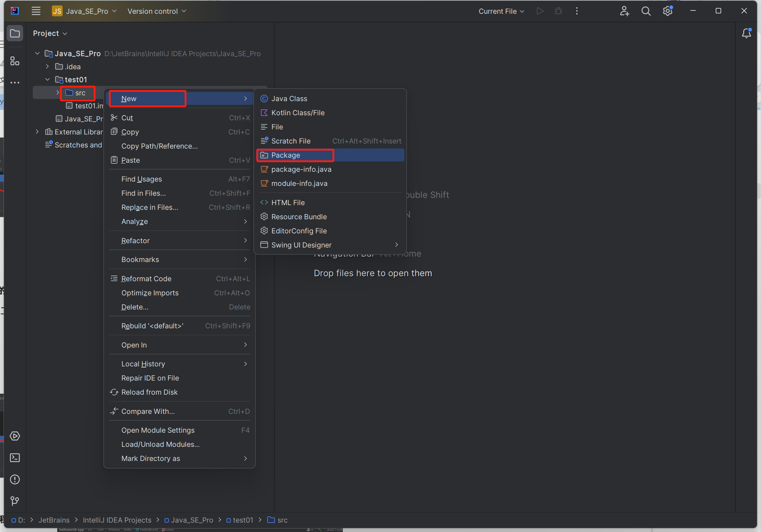The height and width of the screenshot is (532, 761).
Task: Open the Swing UI Designer submenu
Action: click(x=301, y=245)
